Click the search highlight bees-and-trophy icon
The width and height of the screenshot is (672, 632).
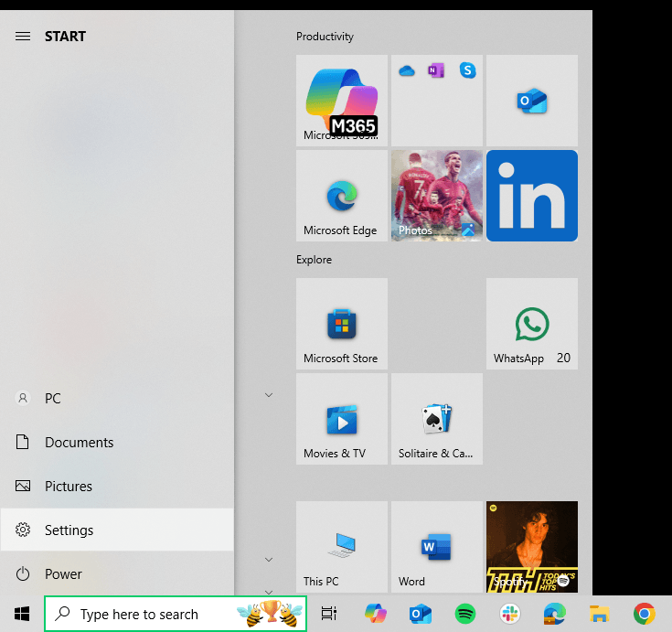(270, 614)
